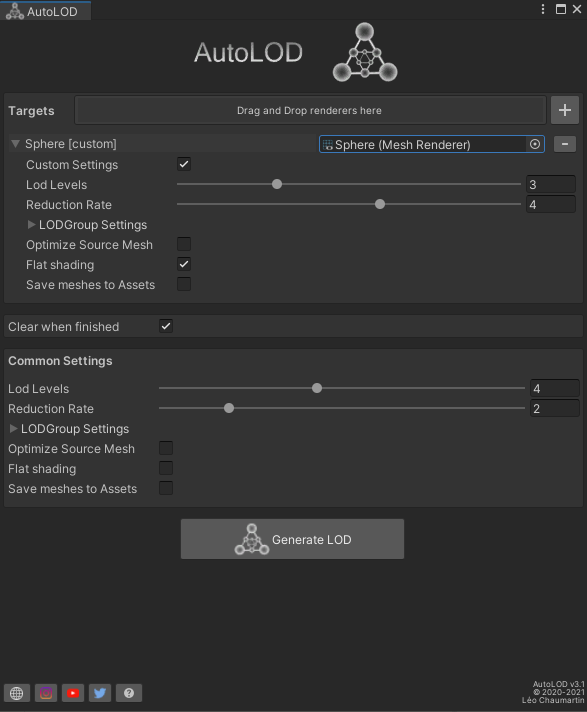Click the plus icon to add target
The width and height of the screenshot is (587, 712).
(565, 110)
